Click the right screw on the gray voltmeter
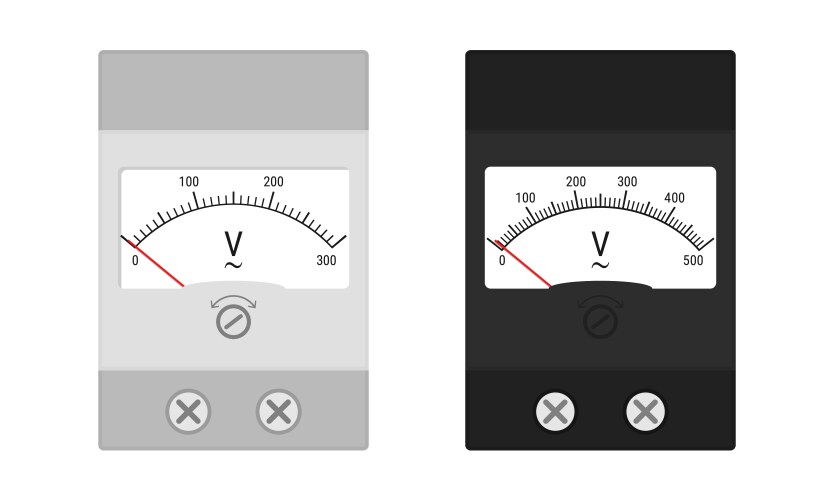This screenshot has height=500, width=834. 279,412
